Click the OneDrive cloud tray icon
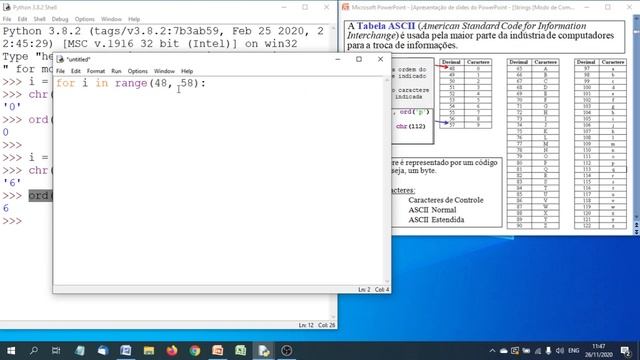 click(504, 351)
